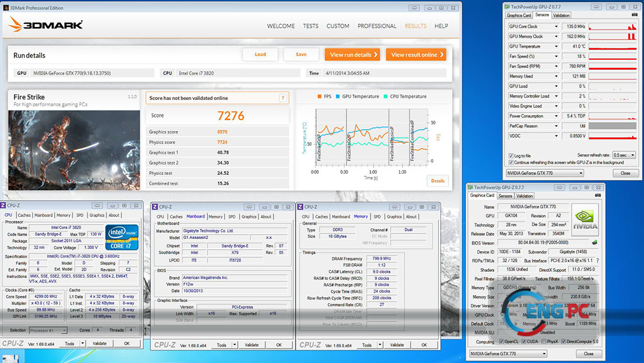This screenshot has width=644, height=363.
Task: Click the double-arrow title button of CPU-Z Memory window
Action: [395, 206]
